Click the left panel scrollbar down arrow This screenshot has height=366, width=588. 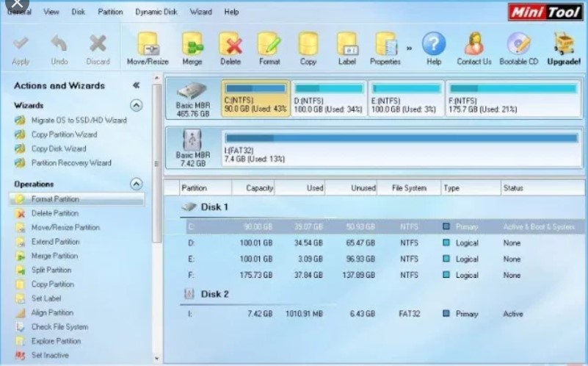pyautogui.click(x=157, y=359)
